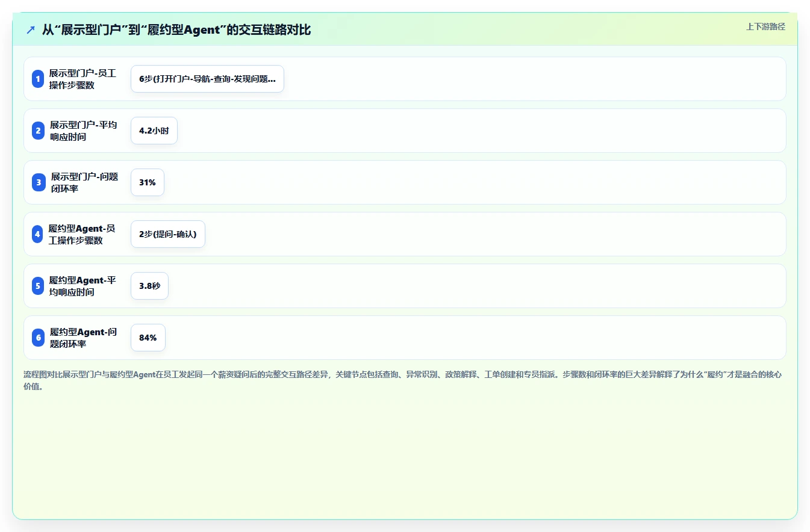Click the number 3 step badge
810x532 pixels.
[39, 182]
